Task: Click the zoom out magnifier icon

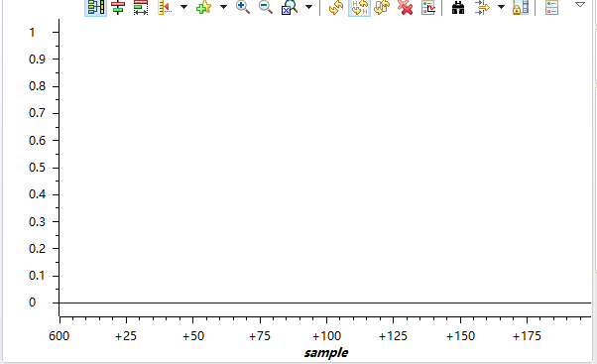Action: [x=266, y=7]
